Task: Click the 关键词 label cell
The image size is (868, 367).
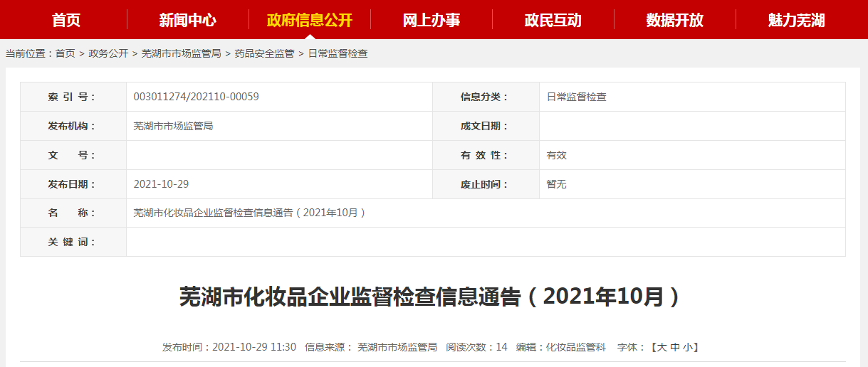Action: point(73,242)
